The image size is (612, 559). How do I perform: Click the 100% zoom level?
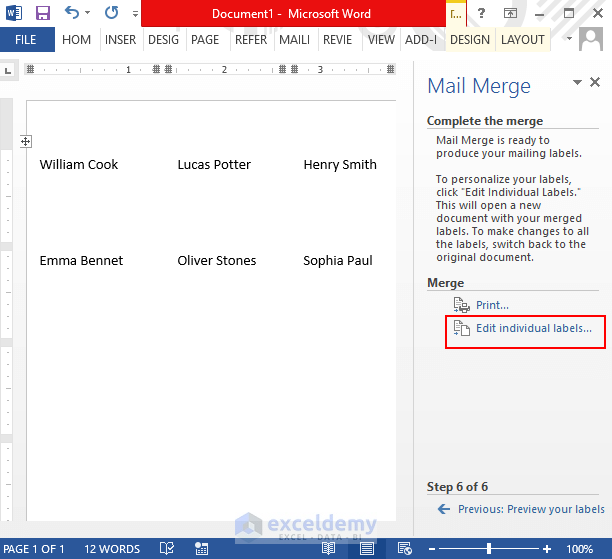click(580, 549)
